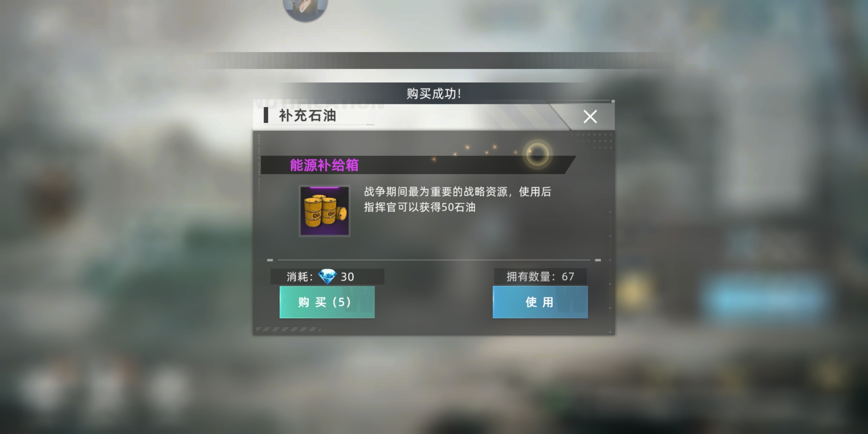
Task: Tap the 消耗 cost label
Action: pyautogui.click(x=300, y=277)
